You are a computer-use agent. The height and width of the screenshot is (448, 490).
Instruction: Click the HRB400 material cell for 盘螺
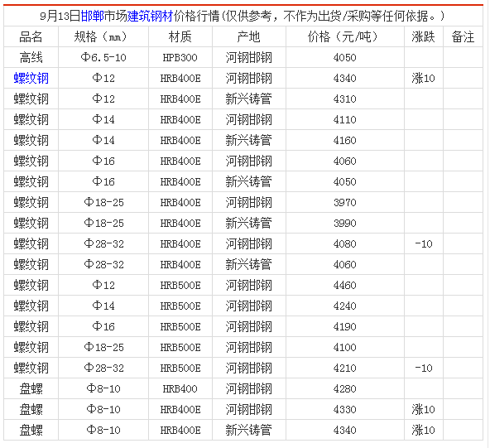(x=180, y=388)
